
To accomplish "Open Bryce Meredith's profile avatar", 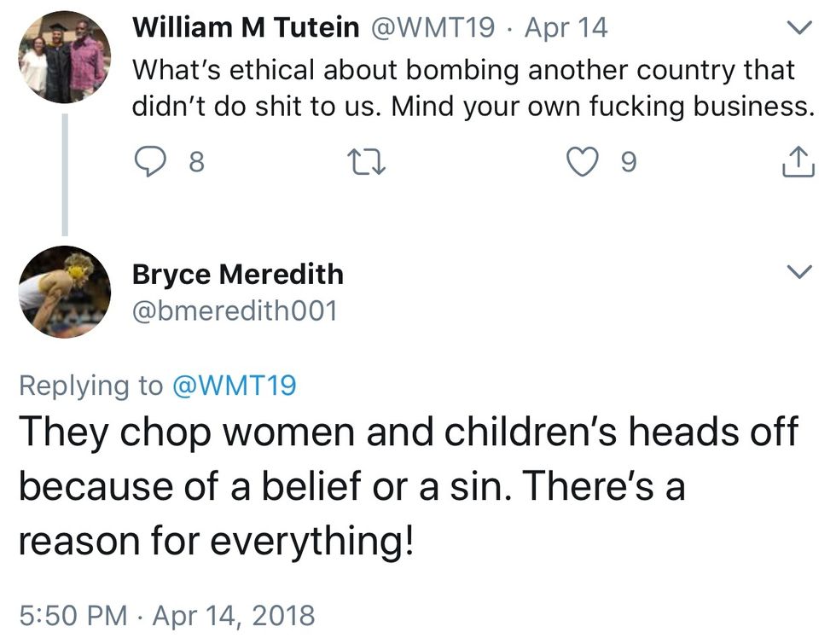I will tap(64, 292).
